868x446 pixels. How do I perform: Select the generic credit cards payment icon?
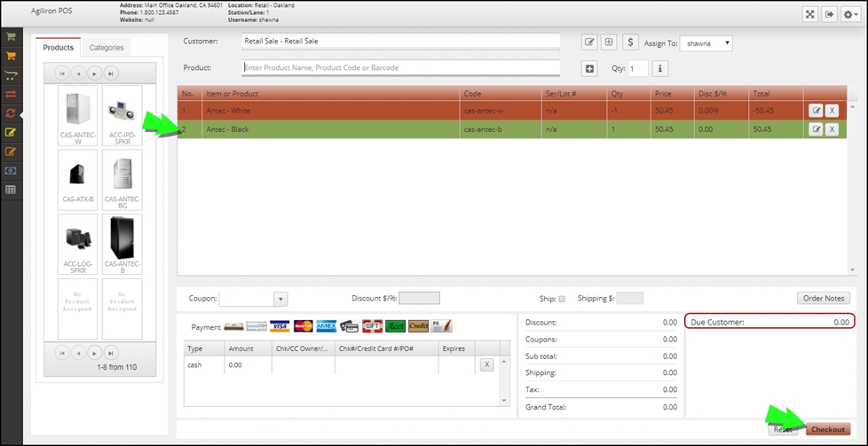[x=350, y=326]
